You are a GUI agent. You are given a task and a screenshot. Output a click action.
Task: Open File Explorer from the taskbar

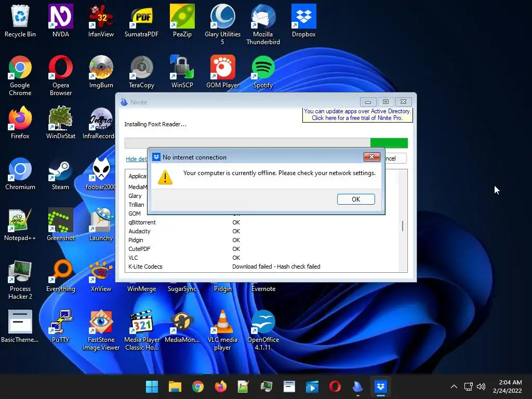pyautogui.click(x=175, y=387)
